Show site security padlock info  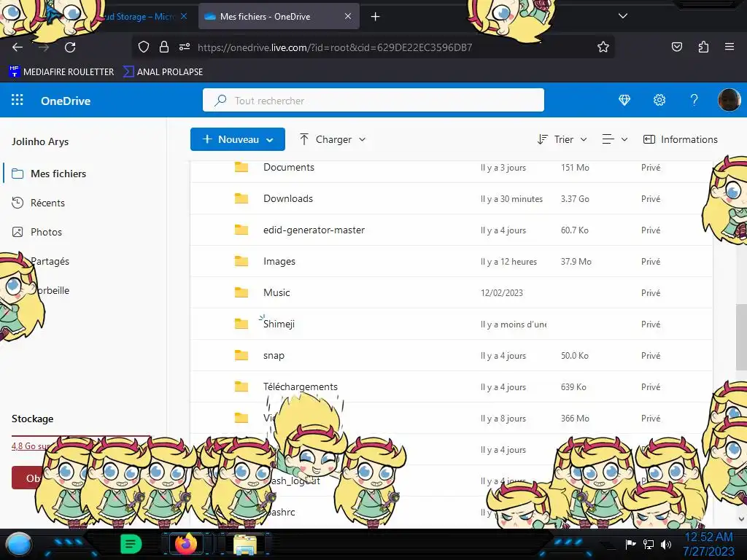click(x=164, y=47)
